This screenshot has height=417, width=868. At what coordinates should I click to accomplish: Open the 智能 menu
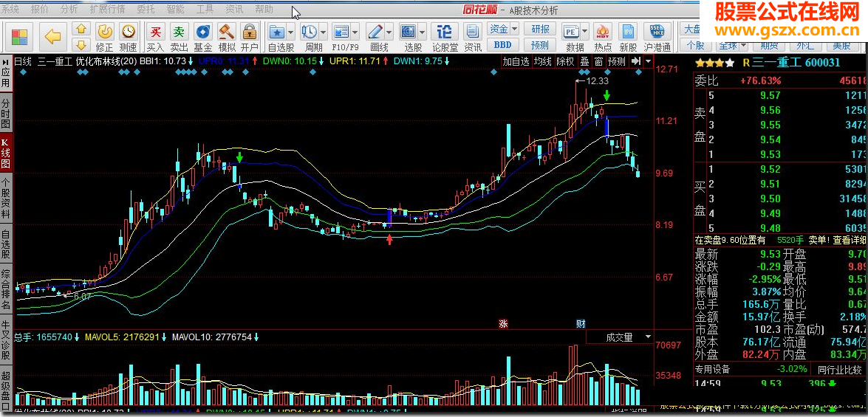(x=175, y=9)
